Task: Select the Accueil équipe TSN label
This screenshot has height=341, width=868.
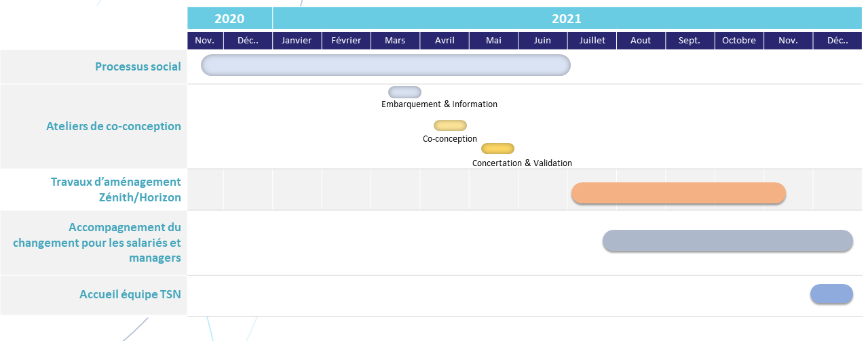Action: [130, 294]
